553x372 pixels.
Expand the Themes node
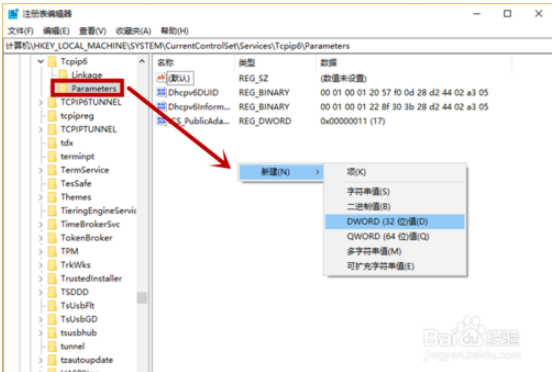41,197
